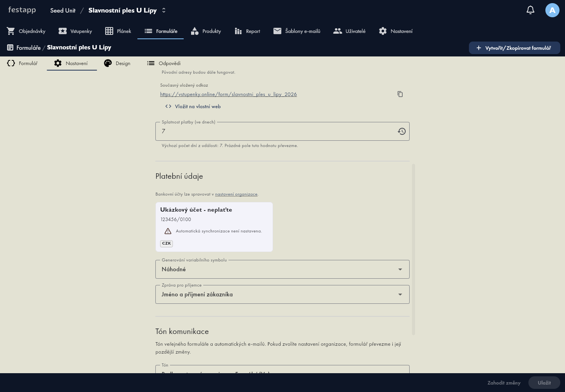Click Vytvořit/Zkopírovat formulář button
The image size is (565, 392).
[x=514, y=48]
